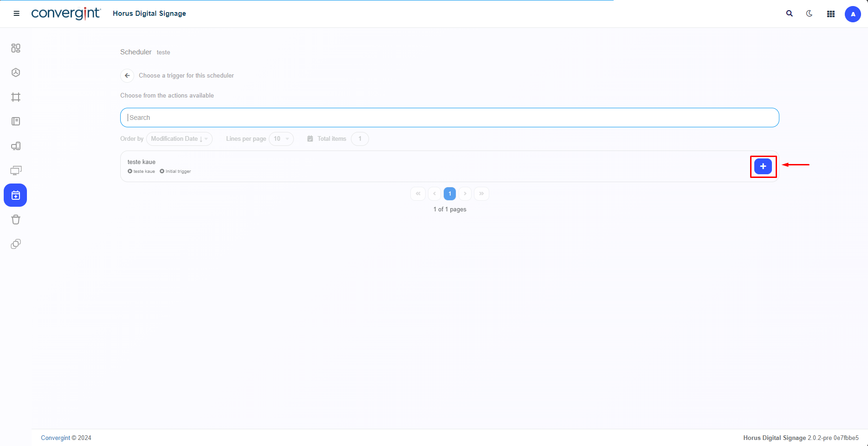Add the teste kaue trigger with plus button
Viewport: 868px width, 446px height.
(763, 166)
